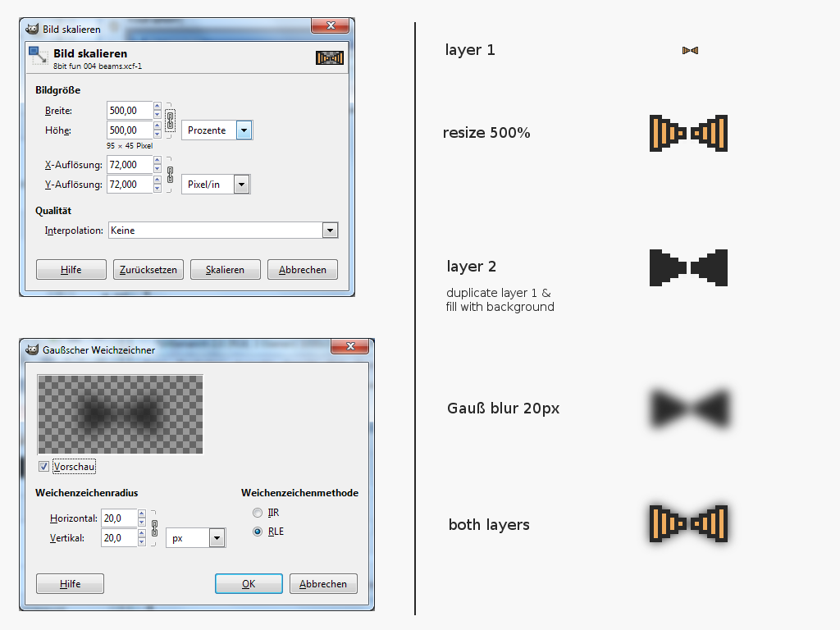
Task: Click the image thumbnail in scale dialog header
Action: coord(329,57)
